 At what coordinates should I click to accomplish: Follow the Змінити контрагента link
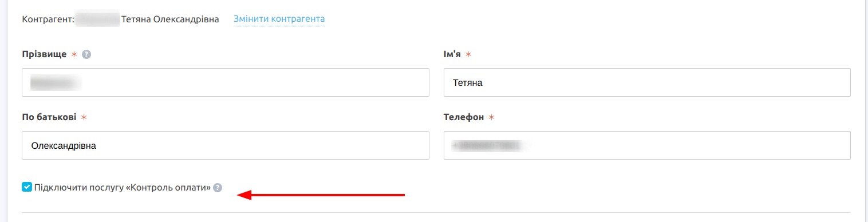click(279, 19)
